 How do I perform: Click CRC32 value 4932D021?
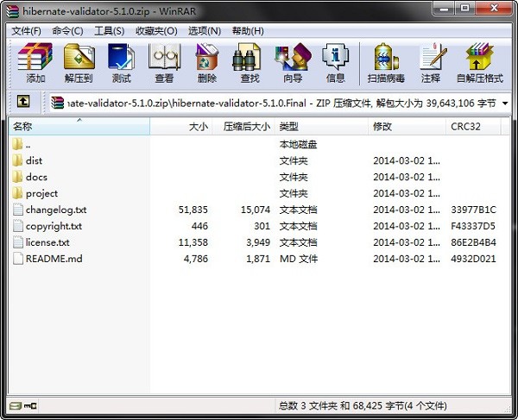pos(473,259)
